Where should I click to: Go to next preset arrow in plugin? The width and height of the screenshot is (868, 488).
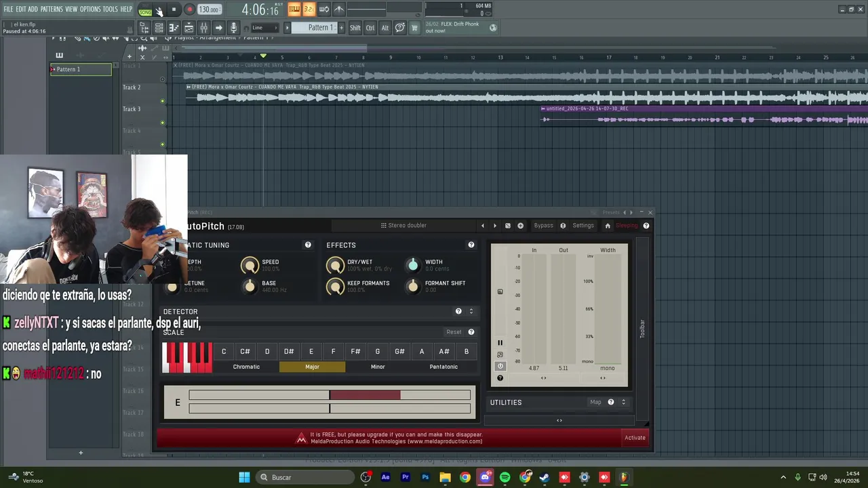point(495,226)
